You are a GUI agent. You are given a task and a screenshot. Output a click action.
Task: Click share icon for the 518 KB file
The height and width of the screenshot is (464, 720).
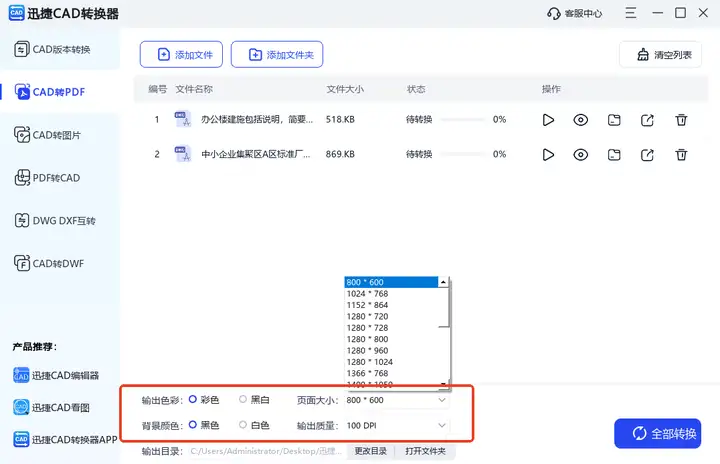coord(647,120)
